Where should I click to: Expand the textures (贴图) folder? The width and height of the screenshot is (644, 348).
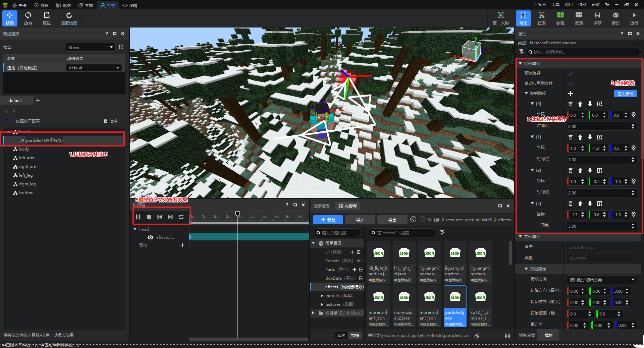322,304
